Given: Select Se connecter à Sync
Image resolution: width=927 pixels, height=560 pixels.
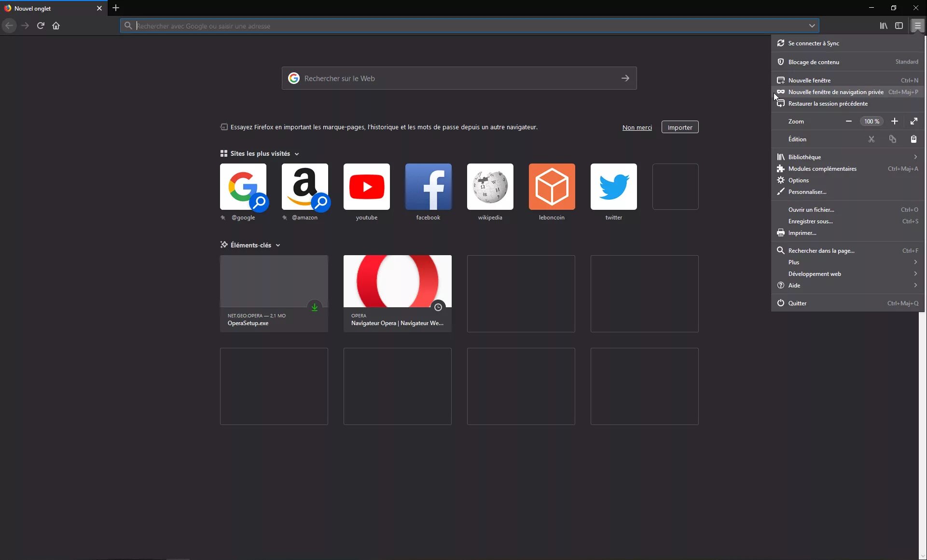Looking at the screenshot, I should point(847,43).
